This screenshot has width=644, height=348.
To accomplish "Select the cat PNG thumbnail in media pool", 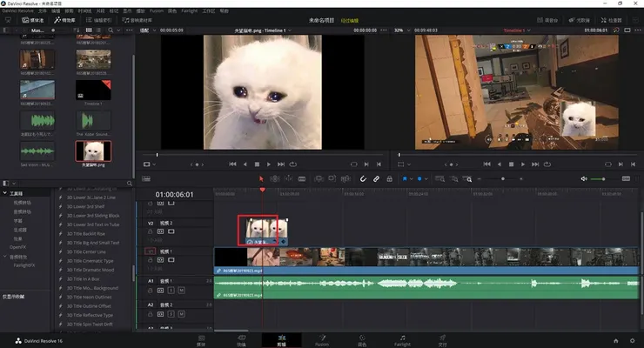I will 92,150.
